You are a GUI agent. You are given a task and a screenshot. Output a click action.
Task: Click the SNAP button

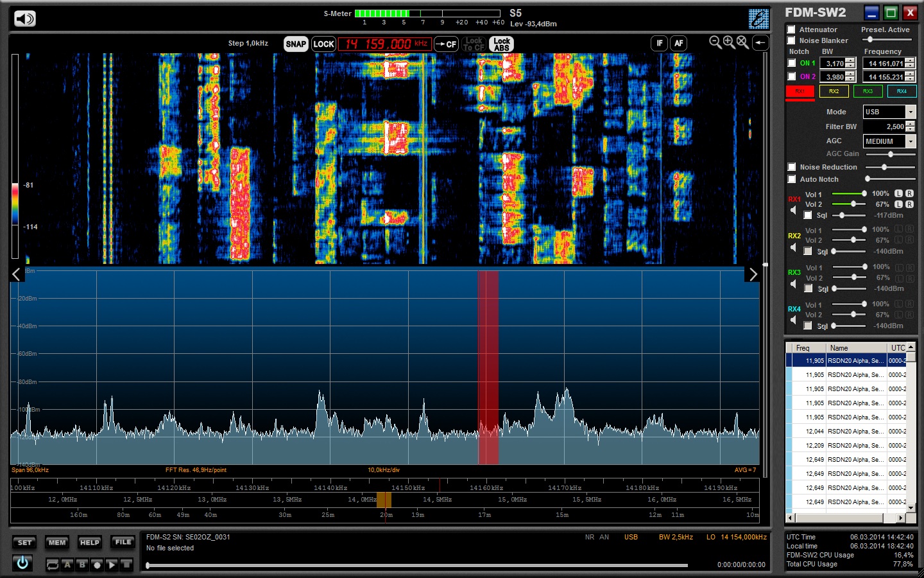(x=296, y=44)
